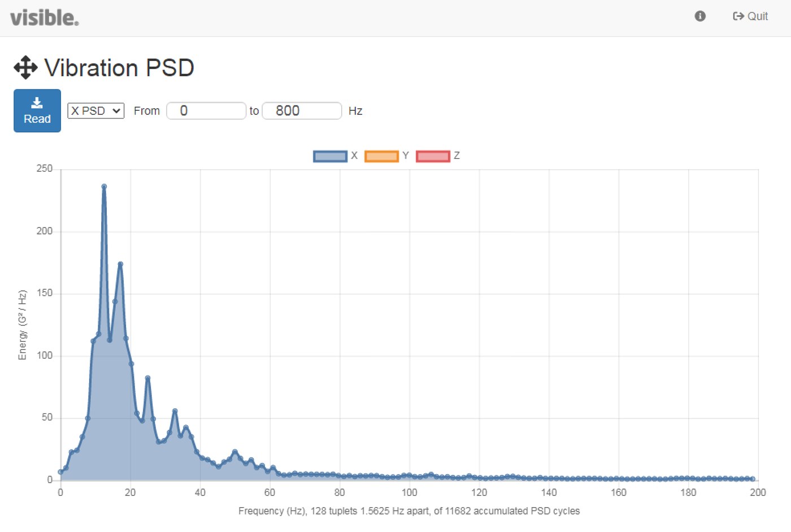This screenshot has width=791, height=532.
Task: Focus the 'to' frequency field showing 800
Action: [x=302, y=111]
